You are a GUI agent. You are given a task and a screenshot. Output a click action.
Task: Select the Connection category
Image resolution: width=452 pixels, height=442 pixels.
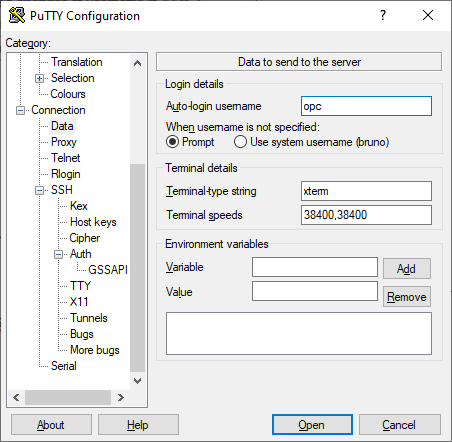point(58,110)
